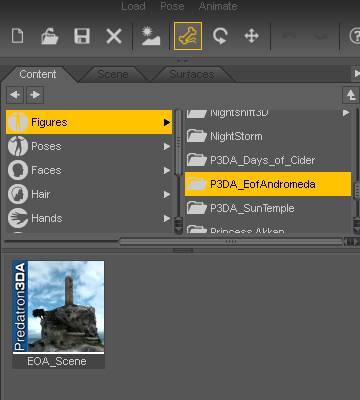The width and height of the screenshot is (360, 400).
Task: Open a file with the folder icon
Action: click(x=50, y=36)
